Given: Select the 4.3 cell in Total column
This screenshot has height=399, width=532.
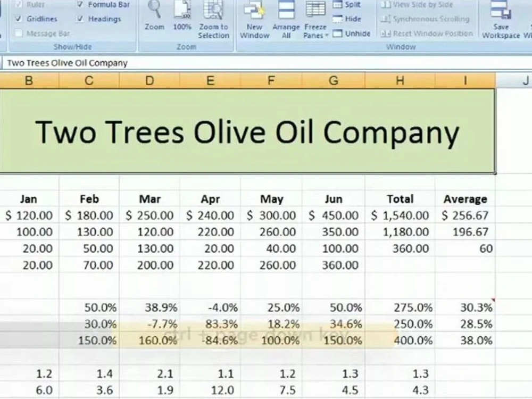Looking at the screenshot, I should click(x=400, y=390).
